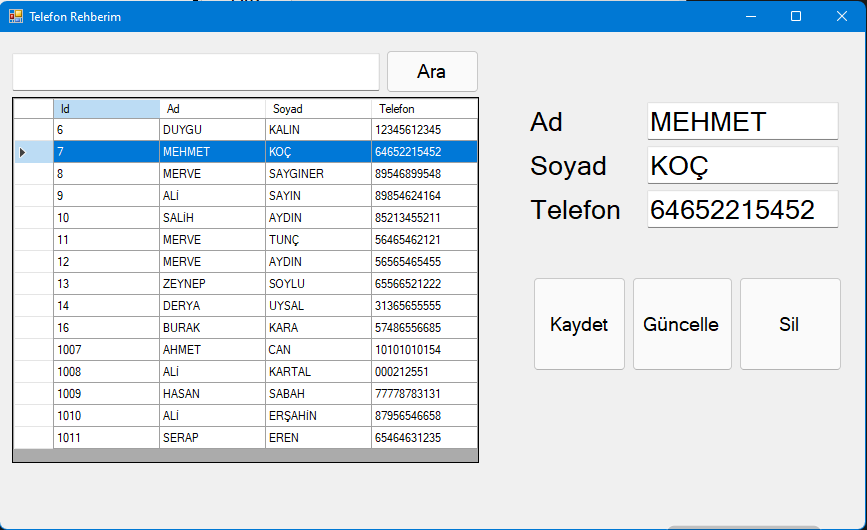Focus the search text box
Viewport: 867px width, 530px height.
tap(196, 72)
